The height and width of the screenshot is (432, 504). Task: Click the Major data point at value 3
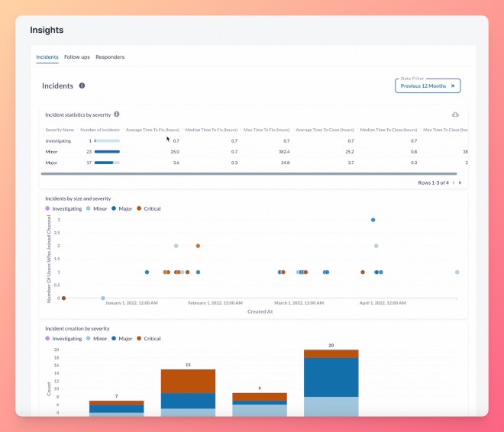tap(373, 220)
